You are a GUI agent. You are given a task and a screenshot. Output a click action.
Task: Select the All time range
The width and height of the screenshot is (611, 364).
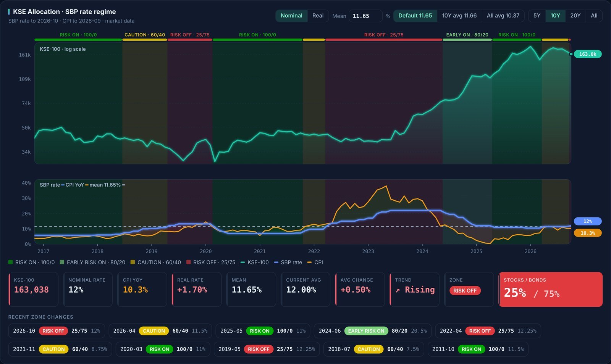(x=594, y=16)
